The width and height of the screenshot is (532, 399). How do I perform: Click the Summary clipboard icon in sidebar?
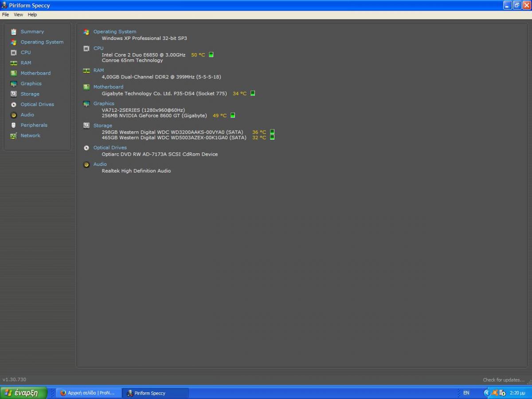click(14, 32)
